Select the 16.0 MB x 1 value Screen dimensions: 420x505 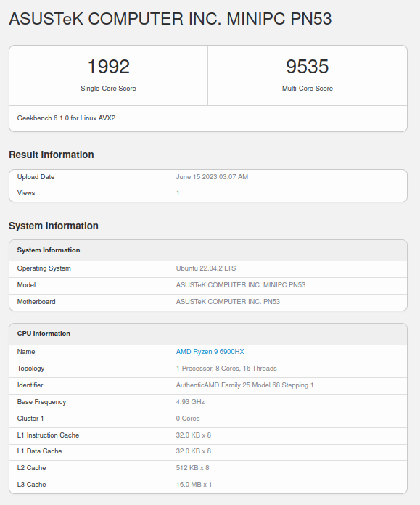point(194,485)
